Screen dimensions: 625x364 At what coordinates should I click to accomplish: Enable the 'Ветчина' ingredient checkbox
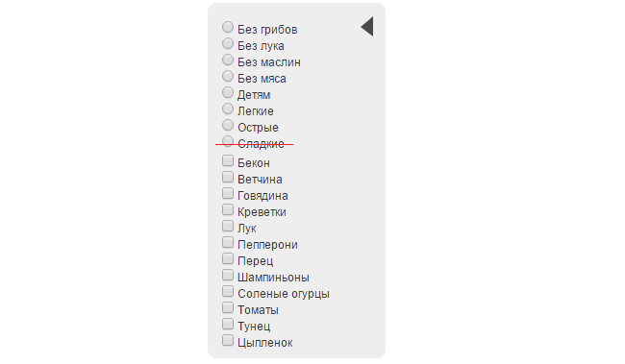pos(228,177)
